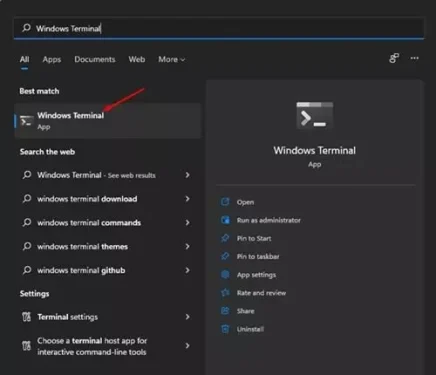Click the Run as administrator shield icon

tap(225, 220)
